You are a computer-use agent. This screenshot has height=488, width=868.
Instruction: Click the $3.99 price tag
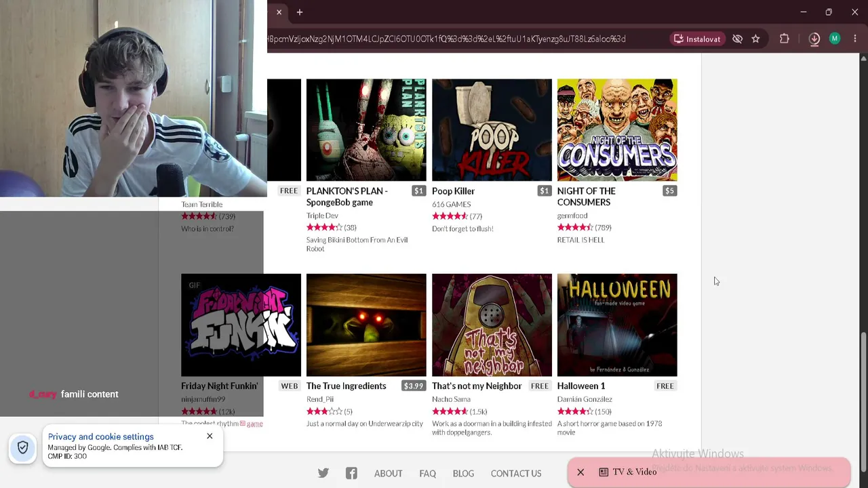click(x=413, y=386)
